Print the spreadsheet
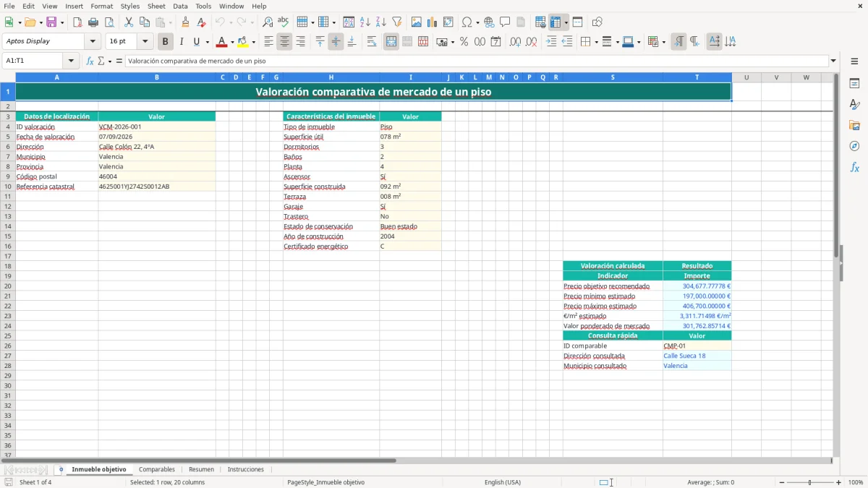The height and width of the screenshot is (488, 868). pos(93,22)
